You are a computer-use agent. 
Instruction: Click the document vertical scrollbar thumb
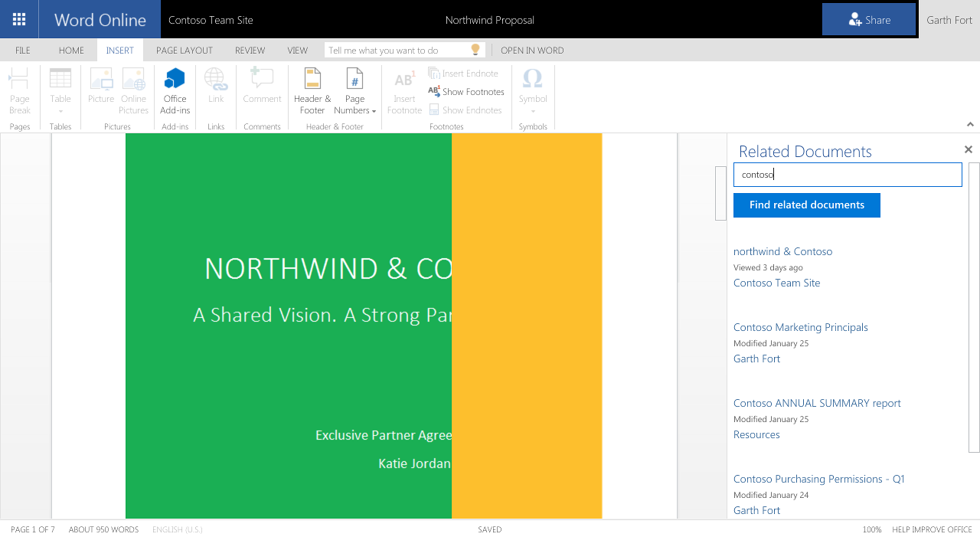point(720,193)
